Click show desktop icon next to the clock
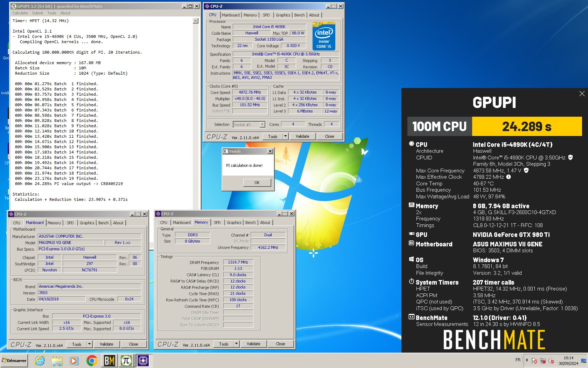Viewport: 588px width, 368px height. pos(584,361)
